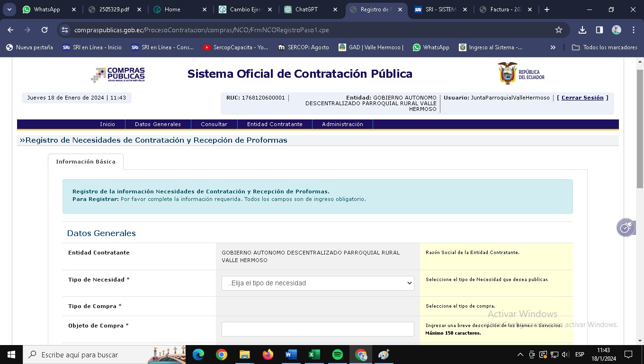Open the Datos Generales menu
Screen dimensions: 644x364
click(x=158, y=124)
